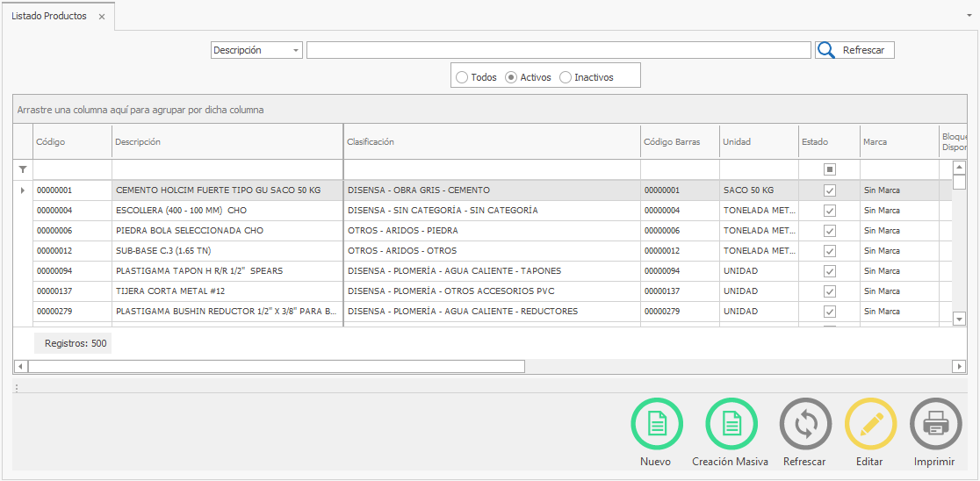Click the vertical scrollbar down arrow

pos(960,319)
